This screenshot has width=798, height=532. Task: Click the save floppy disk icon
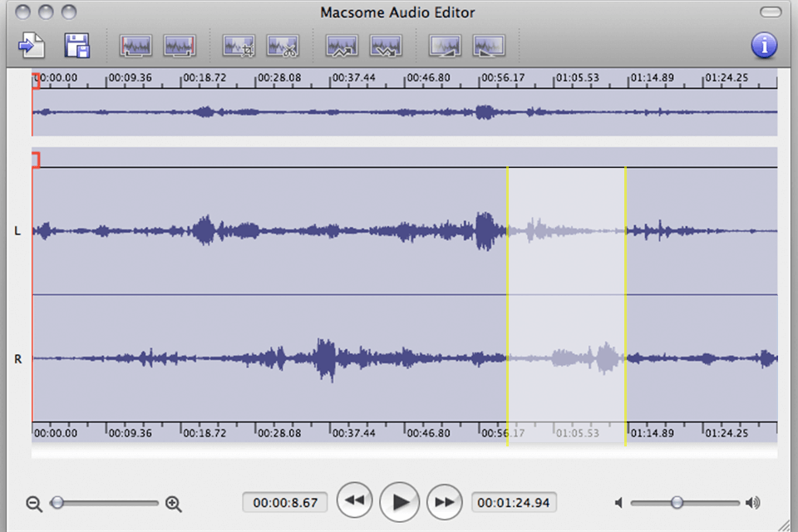(76, 45)
